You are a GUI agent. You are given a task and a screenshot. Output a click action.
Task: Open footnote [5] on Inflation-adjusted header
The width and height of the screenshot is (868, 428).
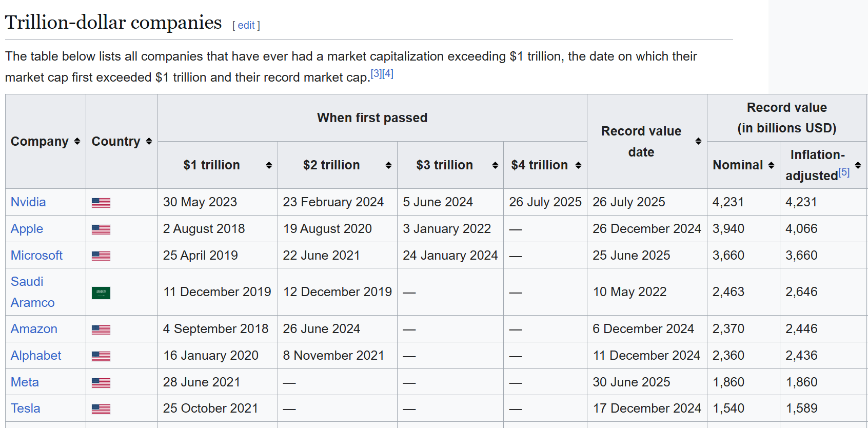844,172
